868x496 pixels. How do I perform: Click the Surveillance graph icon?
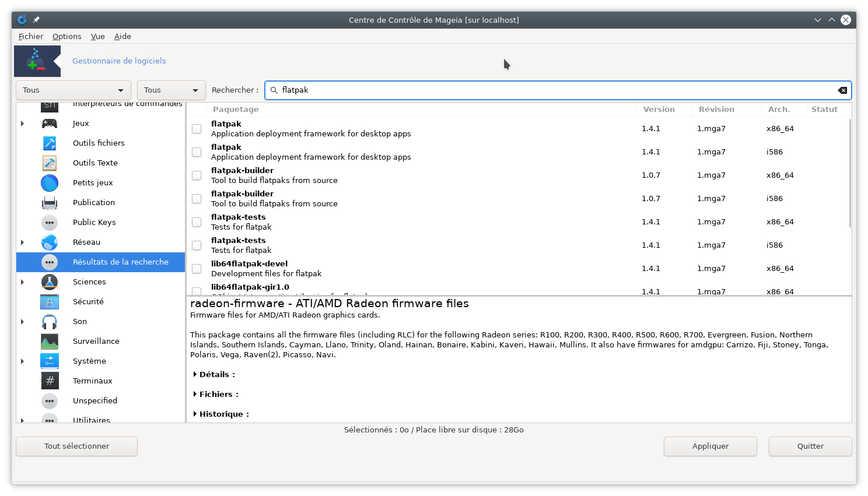coord(50,342)
